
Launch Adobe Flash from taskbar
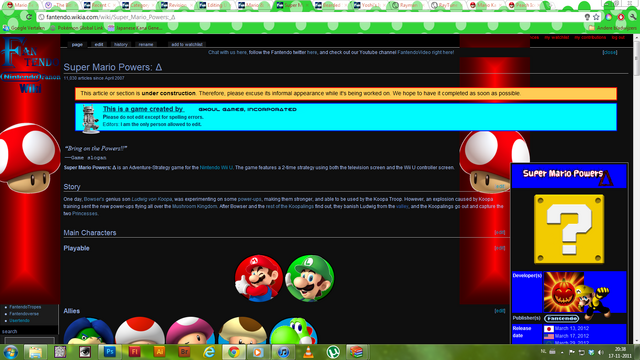(135, 352)
